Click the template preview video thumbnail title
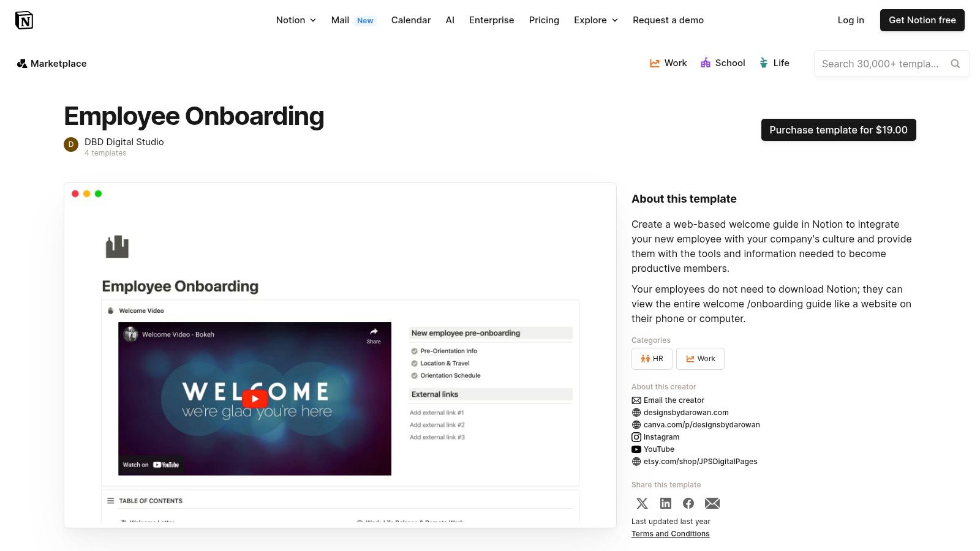 (x=178, y=335)
